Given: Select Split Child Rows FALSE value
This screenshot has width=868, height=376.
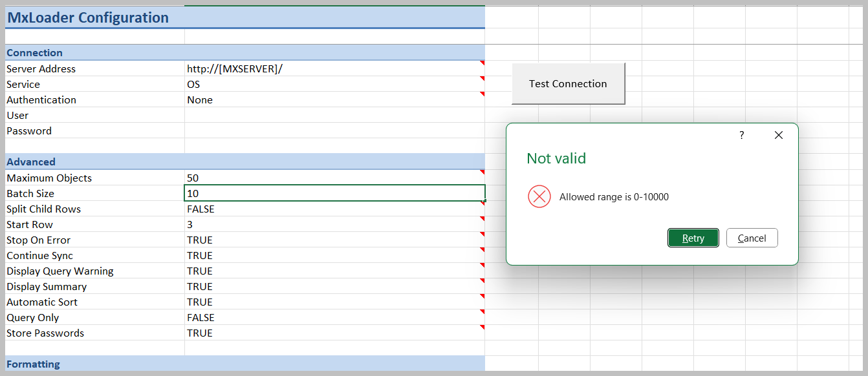Looking at the screenshot, I should pos(334,209).
